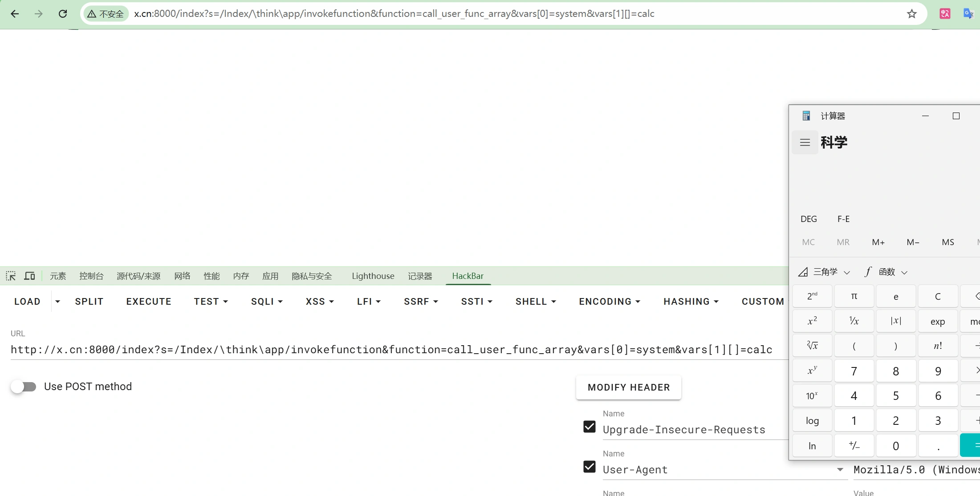Open the ENCODING dropdown in HackBar
The width and height of the screenshot is (980, 496).
(x=610, y=302)
